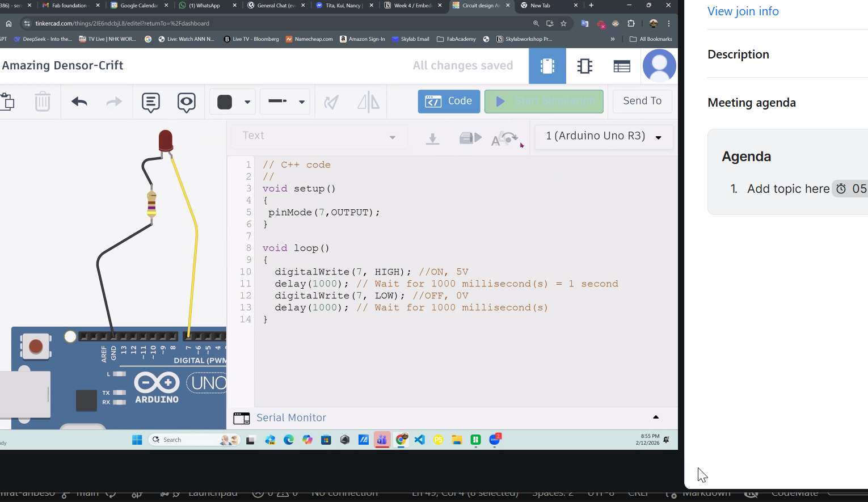This screenshot has height=502, width=868.
Task: Switch to Circuit view icon
Action: pyautogui.click(x=547, y=66)
